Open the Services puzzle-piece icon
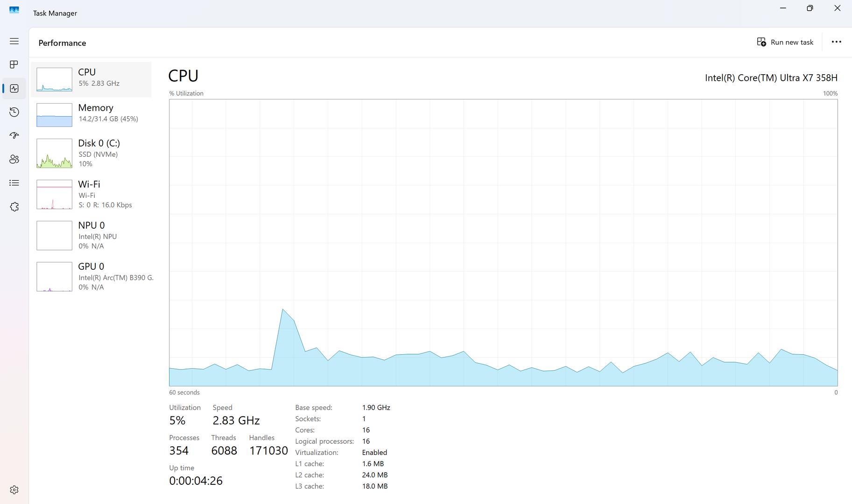Screen dimensions: 852x504 tap(14, 207)
